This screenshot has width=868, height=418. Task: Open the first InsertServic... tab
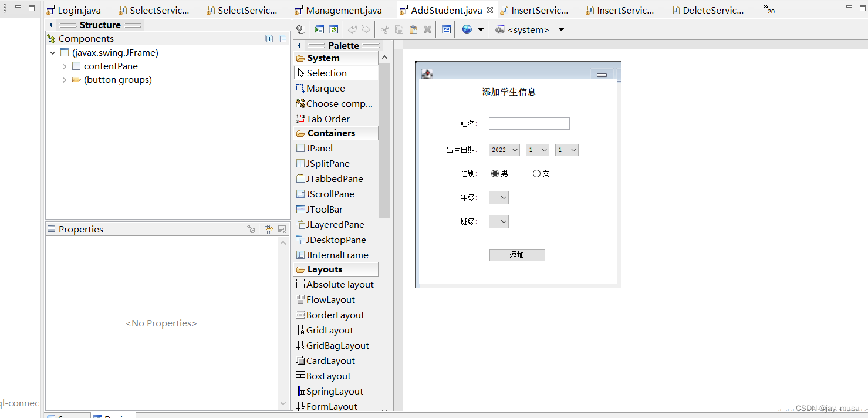(x=535, y=10)
